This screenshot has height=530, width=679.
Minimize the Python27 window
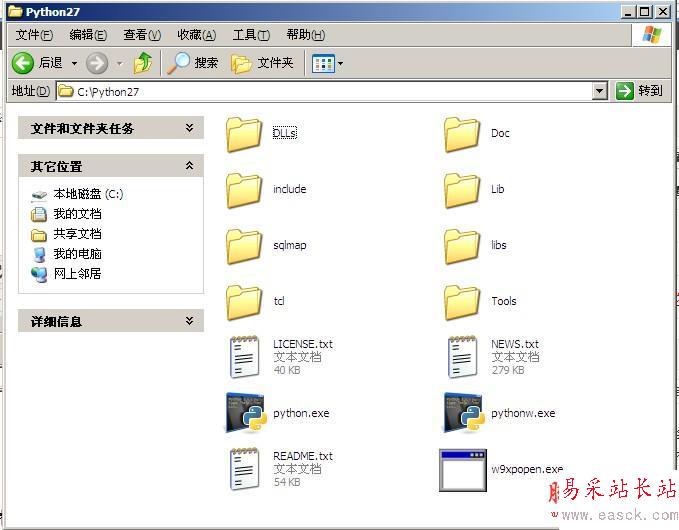tap(628, 11)
